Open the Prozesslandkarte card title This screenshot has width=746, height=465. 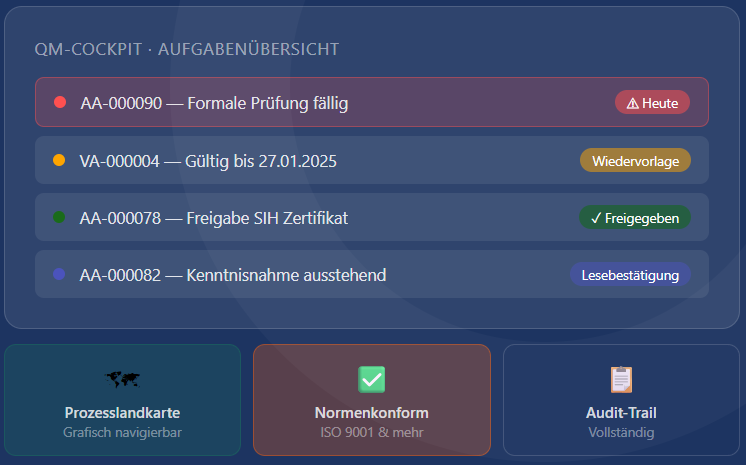(122, 413)
